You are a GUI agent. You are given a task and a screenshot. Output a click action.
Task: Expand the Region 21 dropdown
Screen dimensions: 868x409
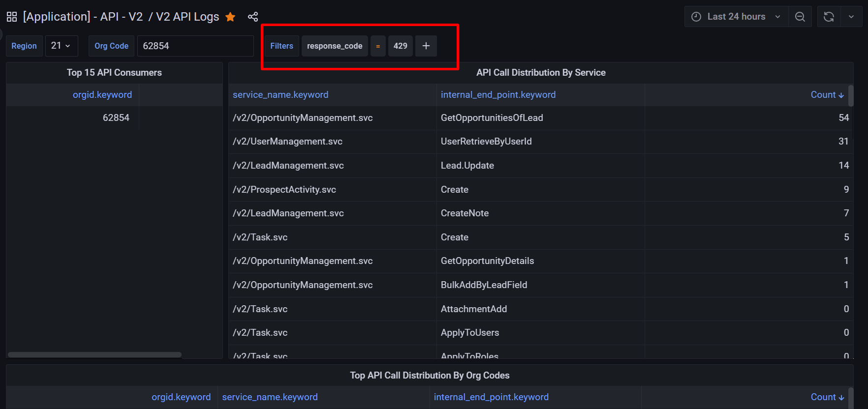(x=61, y=46)
